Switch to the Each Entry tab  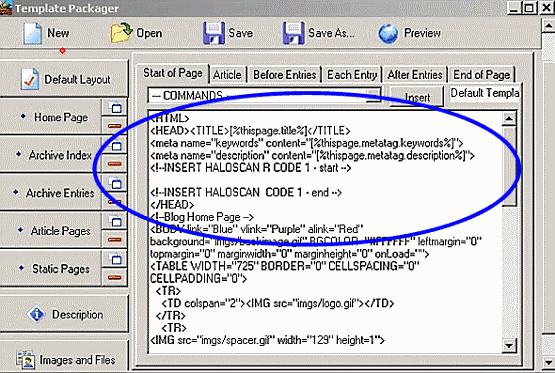tap(352, 75)
